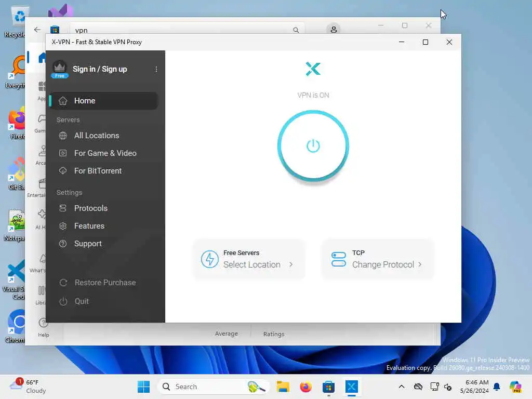Image resolution: width=532 pixels, height=399 pixels.
Task: Click the X-VPN taskbar icon
Action: pos(352,387)
